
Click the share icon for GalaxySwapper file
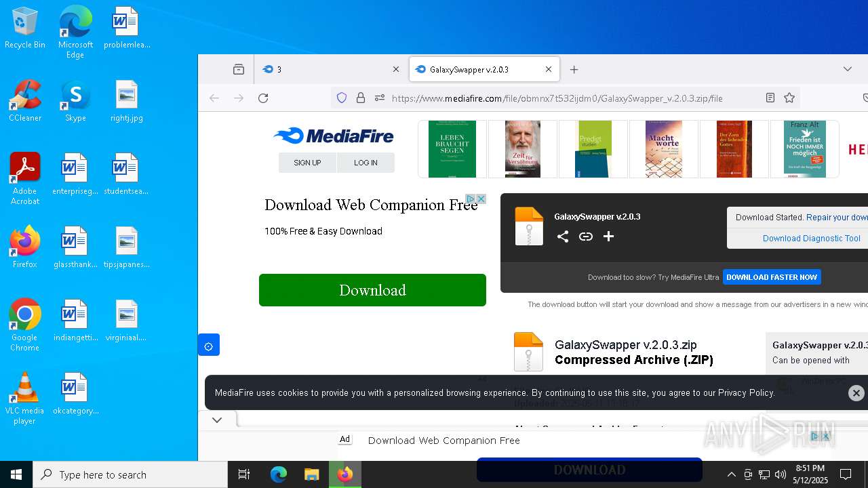coord(563,237)
